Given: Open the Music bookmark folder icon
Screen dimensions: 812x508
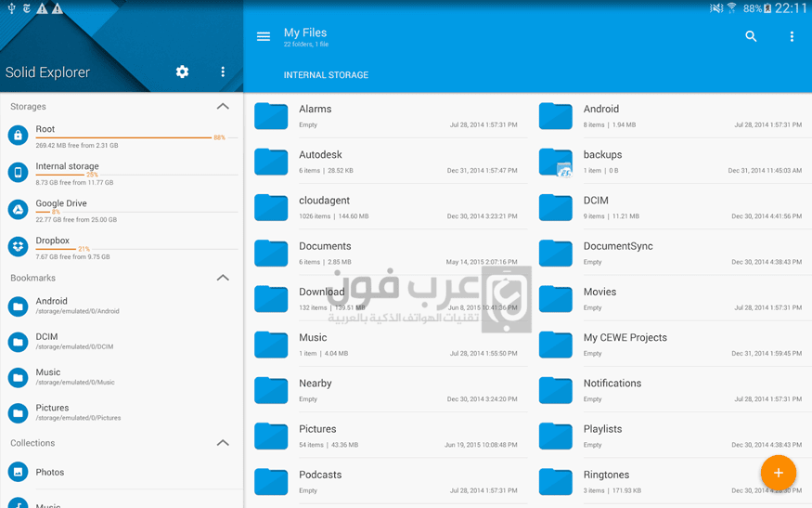Looking at the screenshot, I should tap(19, 378).
